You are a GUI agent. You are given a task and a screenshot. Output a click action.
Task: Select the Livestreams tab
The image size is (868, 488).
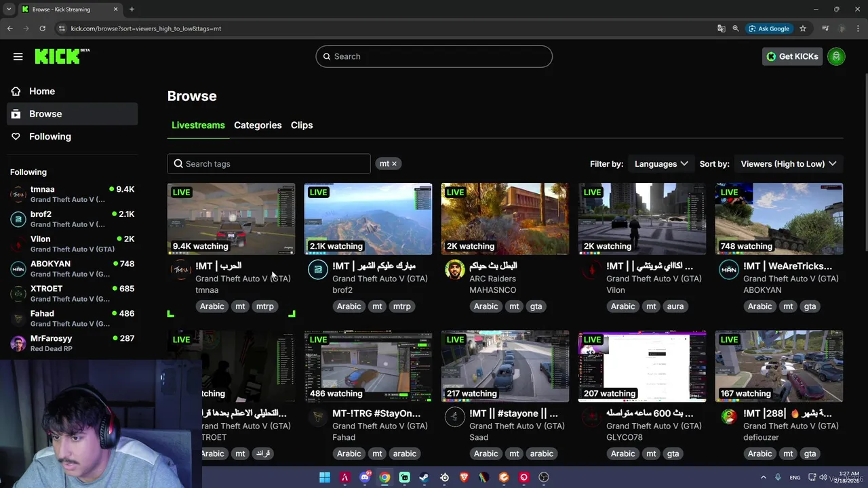click(198, 125)
